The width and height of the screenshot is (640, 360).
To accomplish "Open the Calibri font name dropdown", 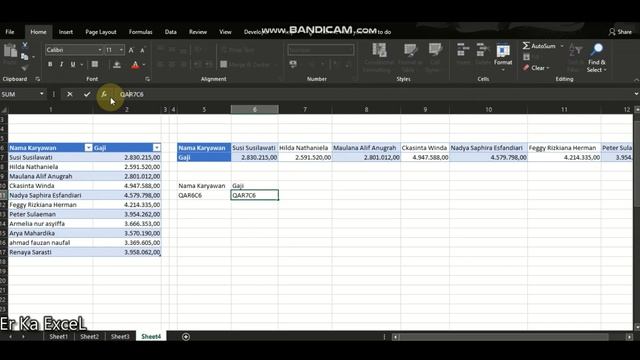I will click(x=100, y=50).
